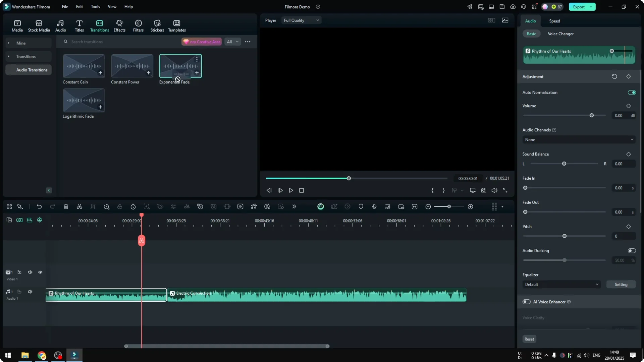This screenshot has height=362, width=644.
Task: Open the Equalizer Setting
Action: coord(621,284)
